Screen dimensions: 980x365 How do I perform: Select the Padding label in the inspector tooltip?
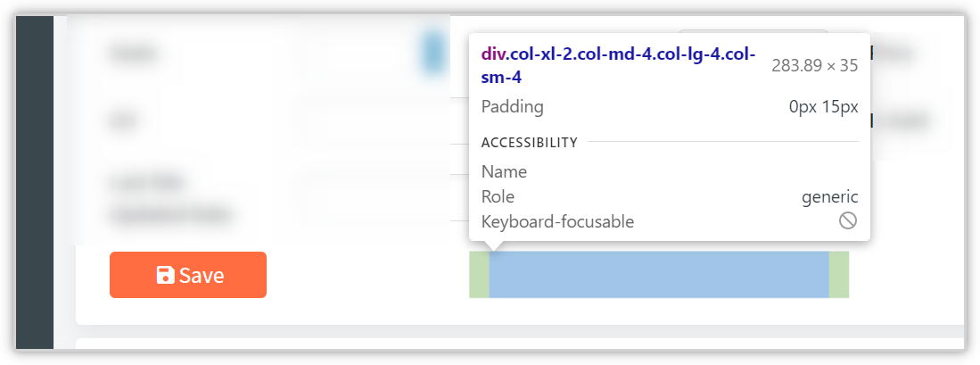coord(513,107)
